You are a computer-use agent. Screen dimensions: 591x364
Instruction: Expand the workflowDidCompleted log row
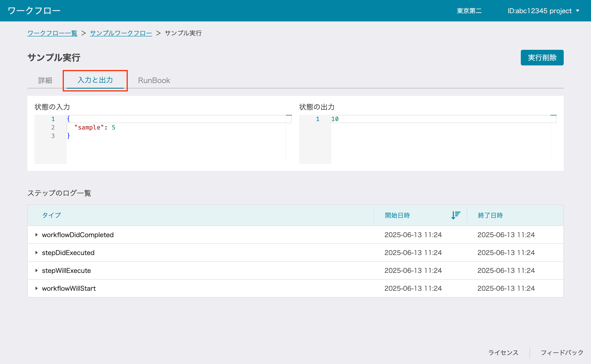point(36,235)
